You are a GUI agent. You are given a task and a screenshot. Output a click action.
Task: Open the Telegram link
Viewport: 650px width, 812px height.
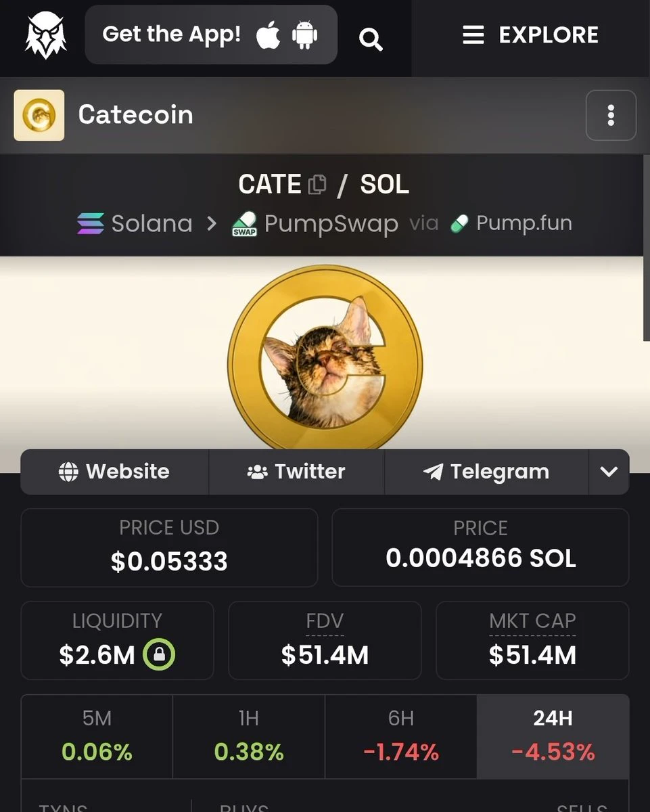[x=486, y=472]
